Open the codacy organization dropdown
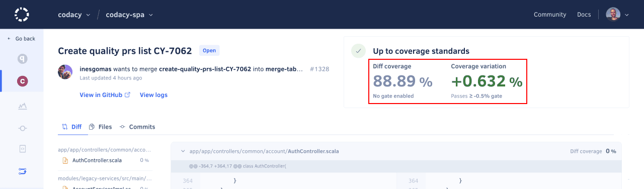 74,15
